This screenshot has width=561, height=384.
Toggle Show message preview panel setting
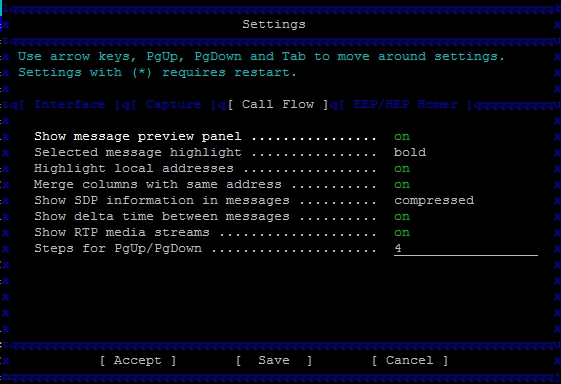pyautogui.click(x=402, y=137)
